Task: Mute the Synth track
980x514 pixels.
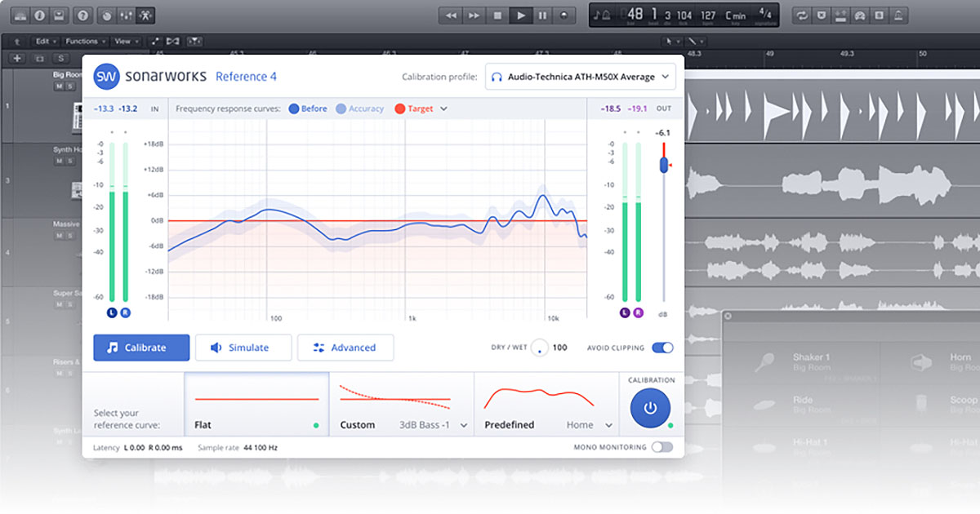Action: tap(58, 161)
